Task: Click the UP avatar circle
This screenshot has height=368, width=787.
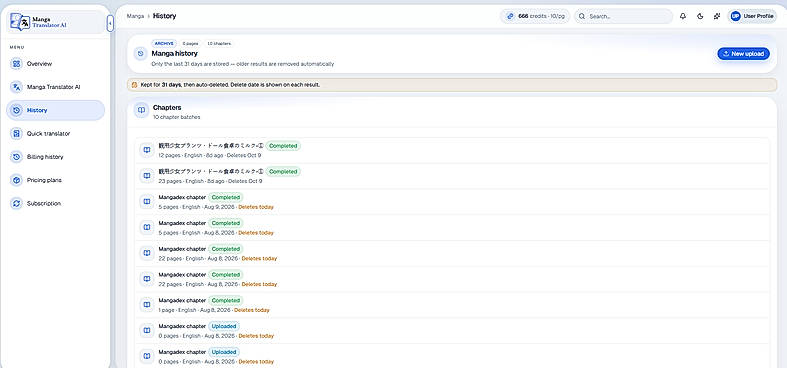Action: tap(735, 16)
